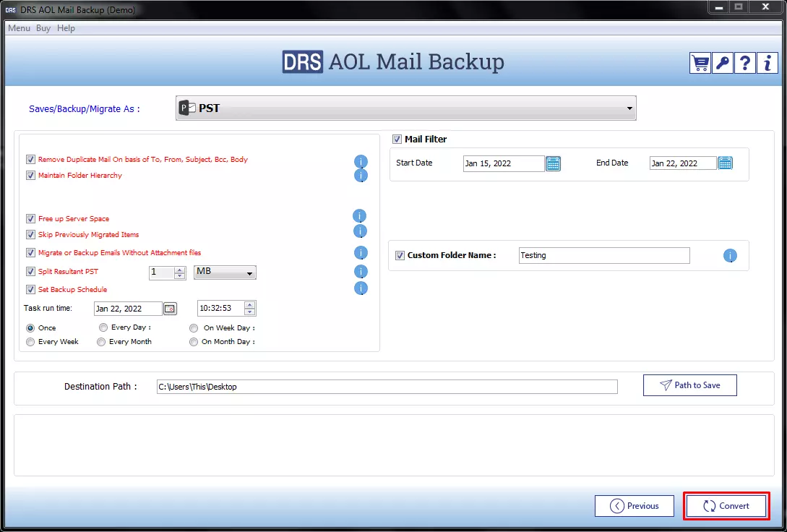Open the Saves/Backup/Migrate As PST dropdown
Viewport: 787px width, 532px height.
click(405, 108)
